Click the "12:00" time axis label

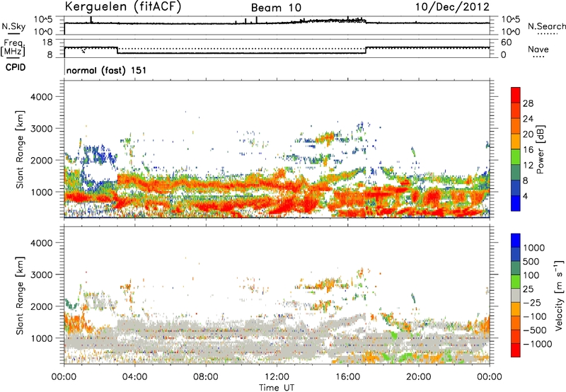(277, 377)
